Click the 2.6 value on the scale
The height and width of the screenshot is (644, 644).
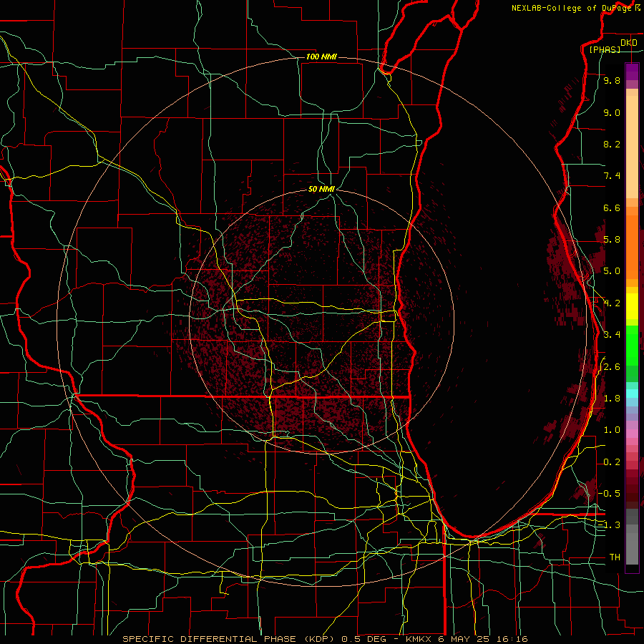[x=612, y=367]
